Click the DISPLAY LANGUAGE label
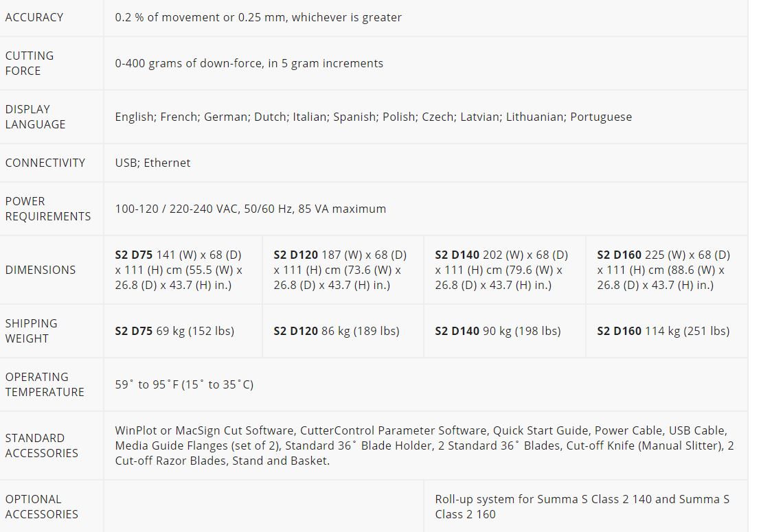 click(35, 117)
